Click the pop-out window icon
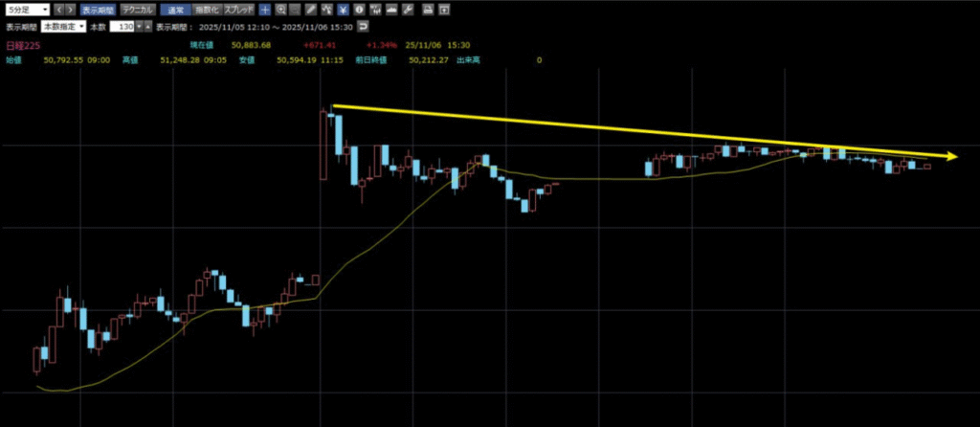This screenshot has width=980, height=427. [443, 10]
